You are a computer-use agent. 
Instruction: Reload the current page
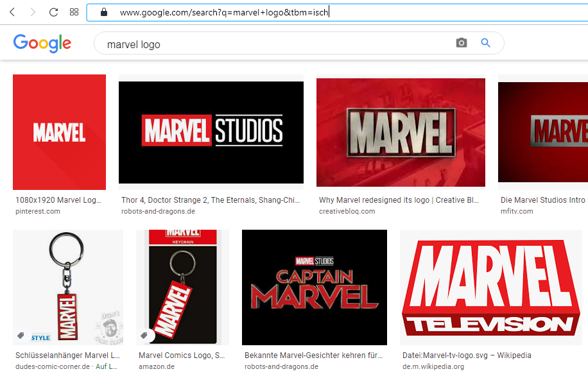click(x=54, y=12)
